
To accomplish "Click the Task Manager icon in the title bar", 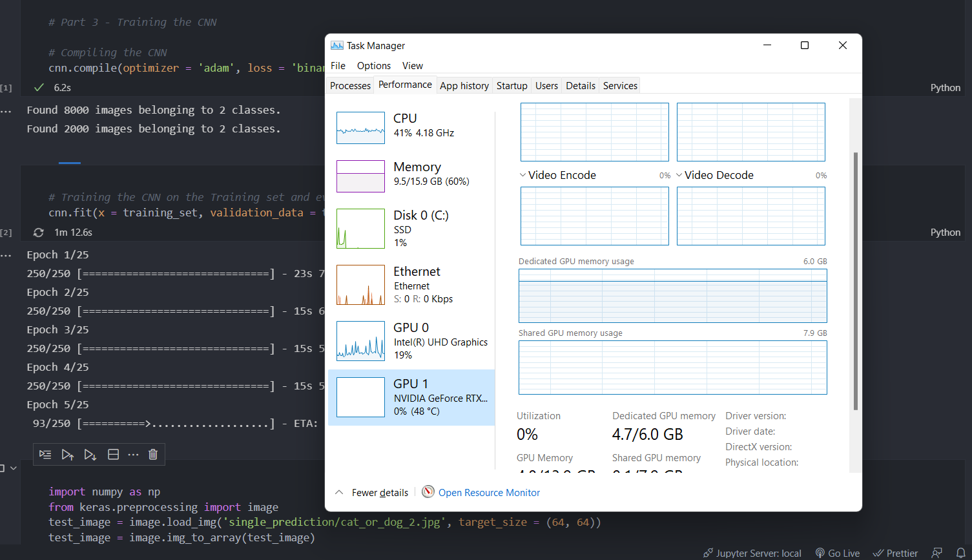I will click(336, 45).
